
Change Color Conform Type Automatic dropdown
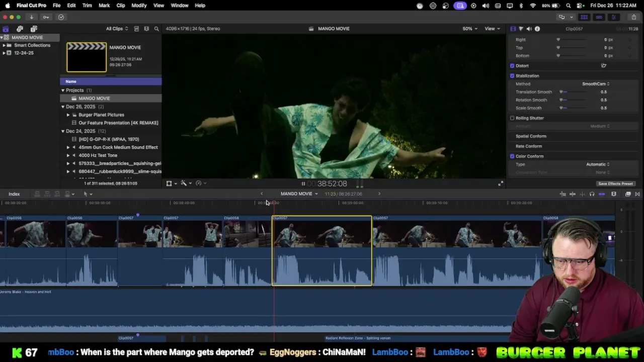[x=598, y=164]
